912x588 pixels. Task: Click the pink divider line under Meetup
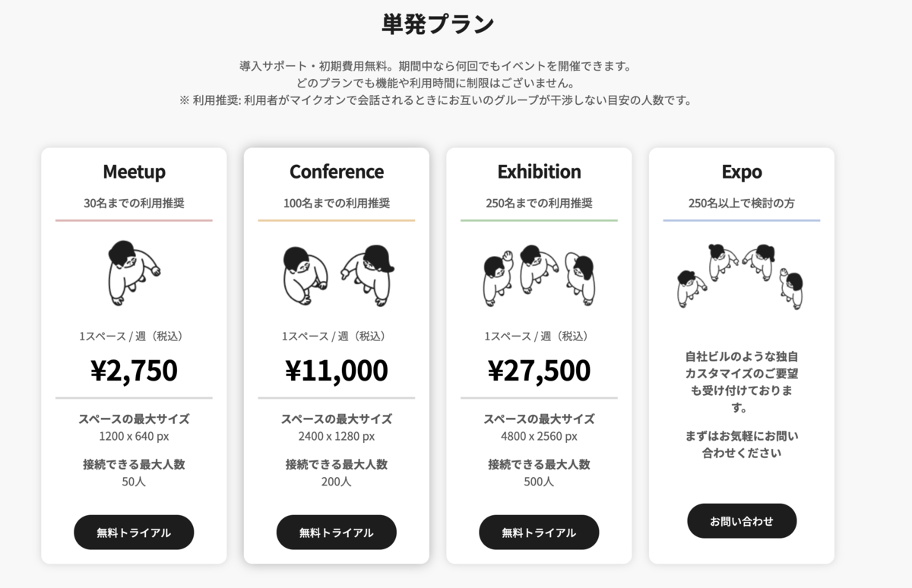pyautogui.click(x=134, y=221)
